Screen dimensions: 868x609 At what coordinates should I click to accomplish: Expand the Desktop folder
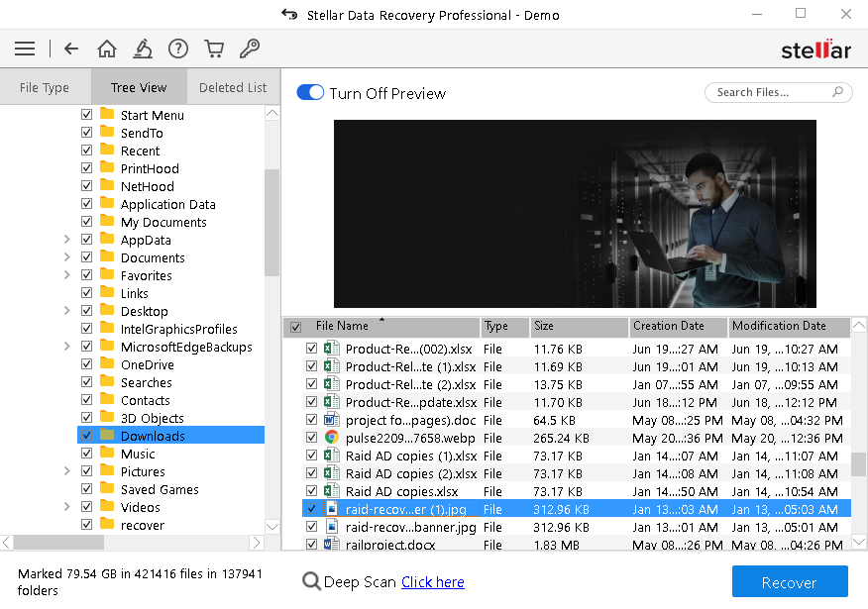click(x=67, y=311)
